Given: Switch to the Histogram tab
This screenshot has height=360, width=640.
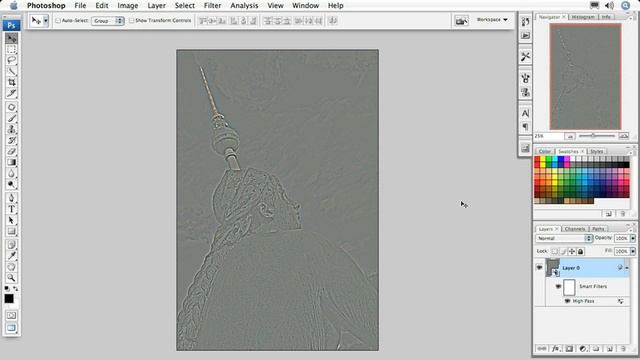Looking at the screenshot, I should point(583,17).
